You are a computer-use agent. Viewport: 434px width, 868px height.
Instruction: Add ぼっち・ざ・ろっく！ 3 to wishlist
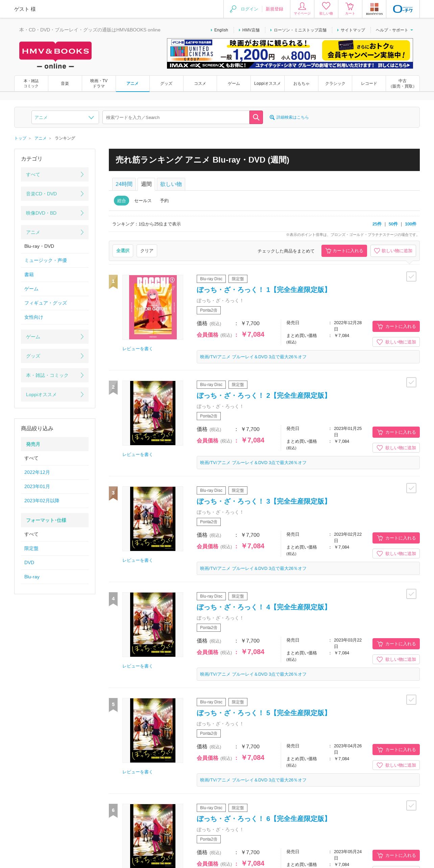click(396, 554)
